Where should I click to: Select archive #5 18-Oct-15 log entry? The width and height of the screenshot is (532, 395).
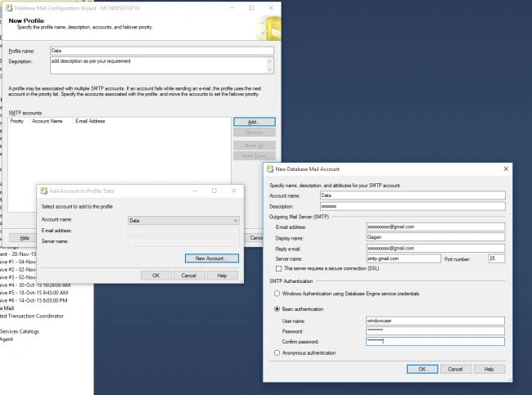click(34, 293)
